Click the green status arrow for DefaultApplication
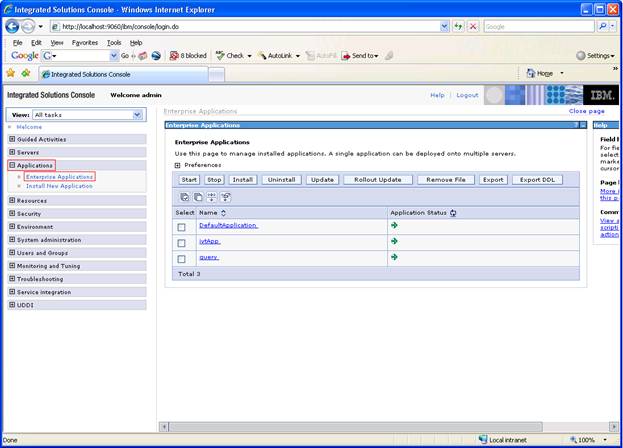The width and height of the screenshot is (623, 448). (x=394, y=225)
